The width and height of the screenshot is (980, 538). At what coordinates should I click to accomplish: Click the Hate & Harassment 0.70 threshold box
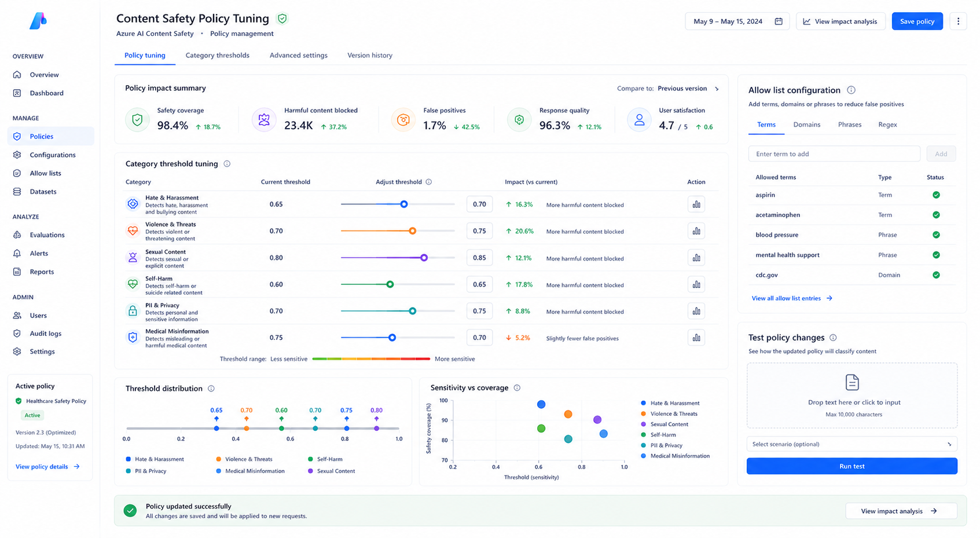click(x=479, y=204)
